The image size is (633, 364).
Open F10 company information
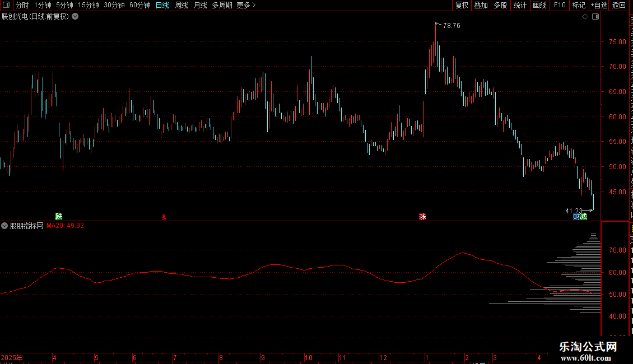point(560,5)
